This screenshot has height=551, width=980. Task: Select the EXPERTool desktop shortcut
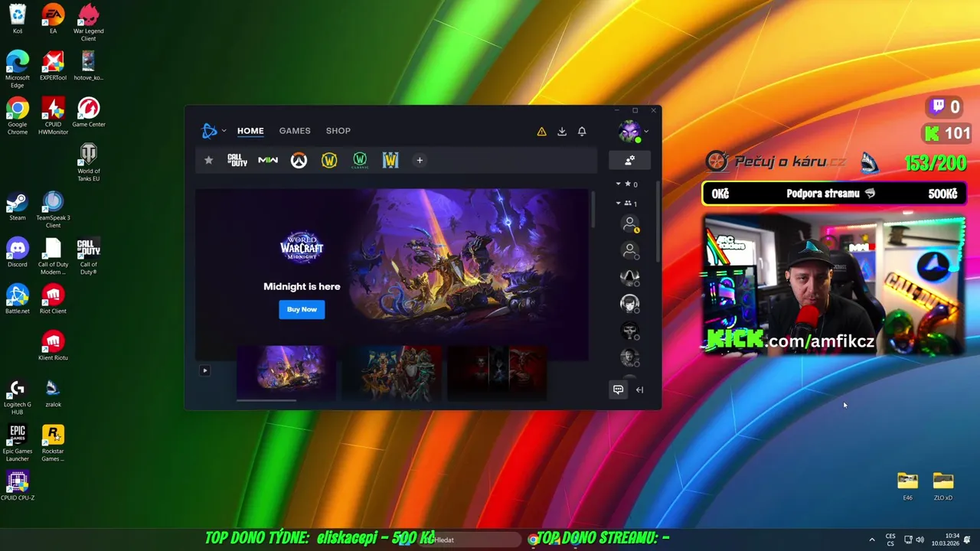pos(53,66)
